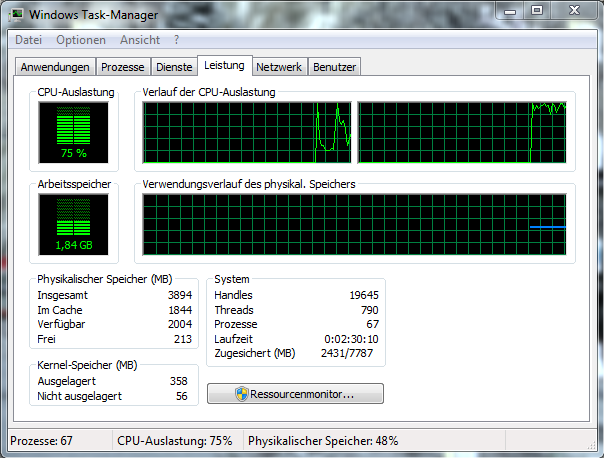This screenshot has height=458, width=604.
Task: Click the Im Cache value 1844
Action: [x=180, y=310]
